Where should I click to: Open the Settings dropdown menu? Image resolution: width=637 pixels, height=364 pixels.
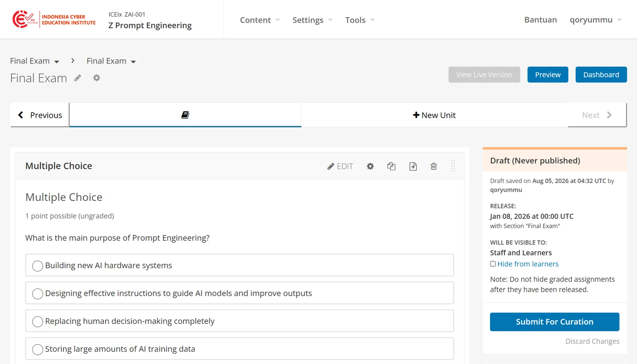(312, 20)
